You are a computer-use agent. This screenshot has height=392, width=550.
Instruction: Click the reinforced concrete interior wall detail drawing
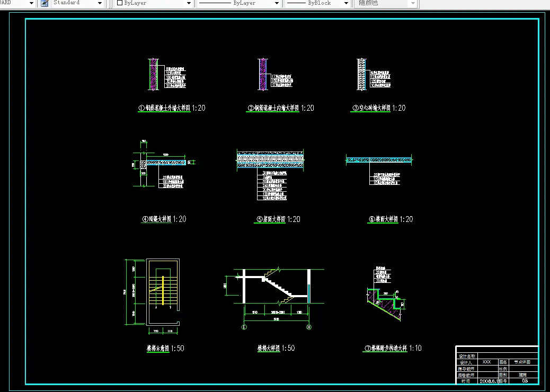coord(263,74)
